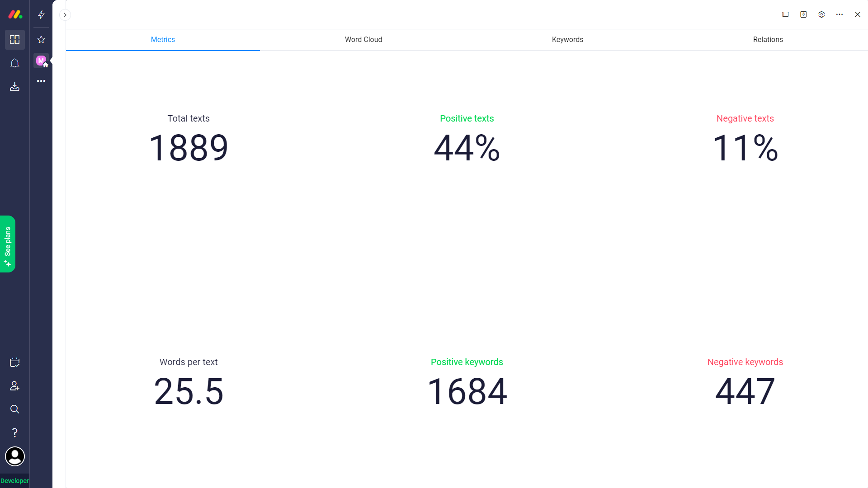Open My Work calendar icon
The height and width of the screenshot is (488, 868).
14,362
